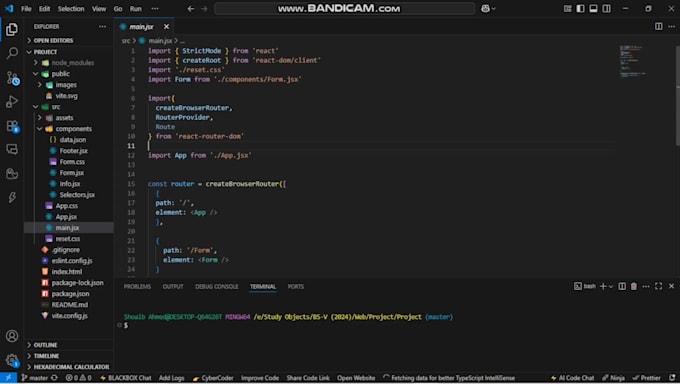Open the Selection menu
Image resolution: width=680 pixels, height=384 pixels.
coord(71,9)
